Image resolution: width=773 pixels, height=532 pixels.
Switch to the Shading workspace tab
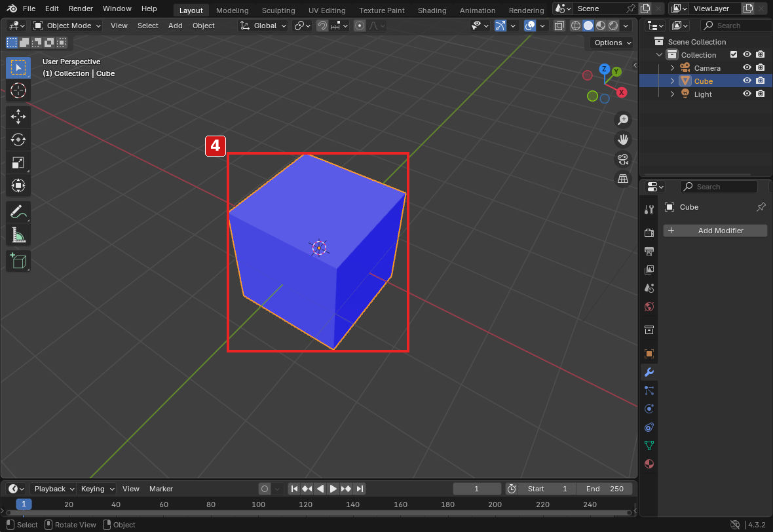pyautogui.click(x=432, y=10)
